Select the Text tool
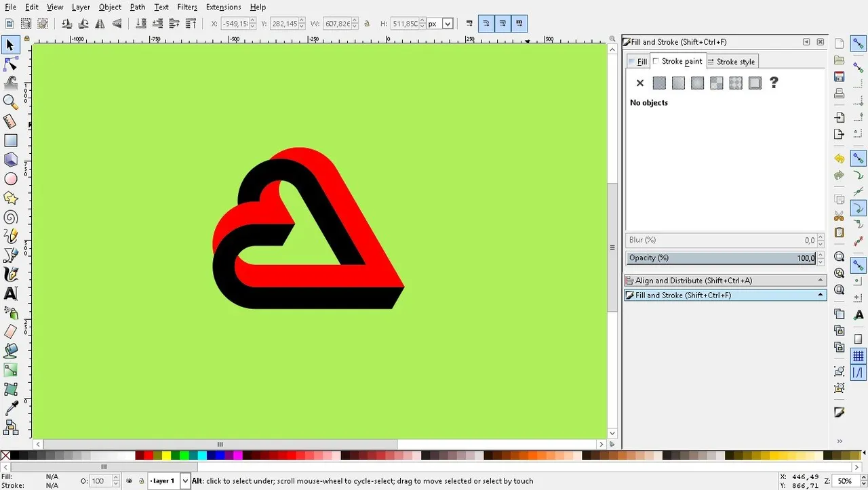The width and height of the screenshot is (868, 490). click(11, 293)
